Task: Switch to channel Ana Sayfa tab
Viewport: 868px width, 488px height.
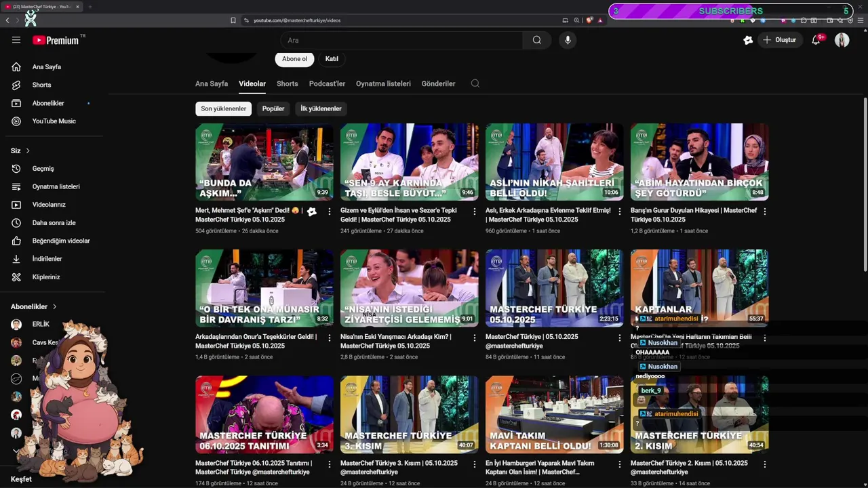Action: coord(212,83)
